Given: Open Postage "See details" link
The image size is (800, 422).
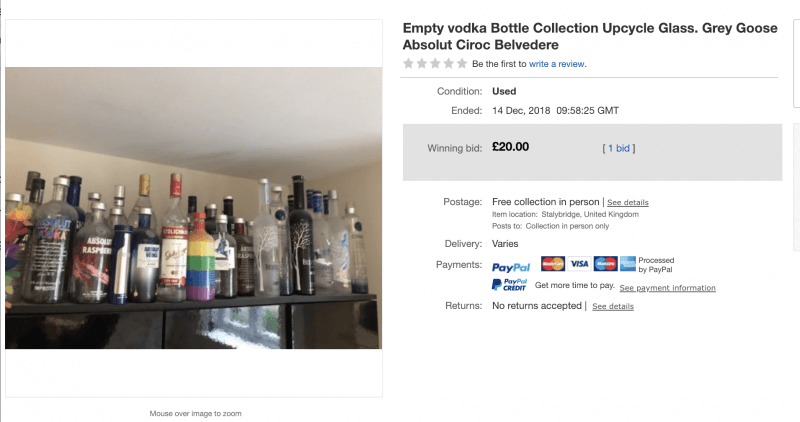Looking at the screenshot, I should point(627,203).
